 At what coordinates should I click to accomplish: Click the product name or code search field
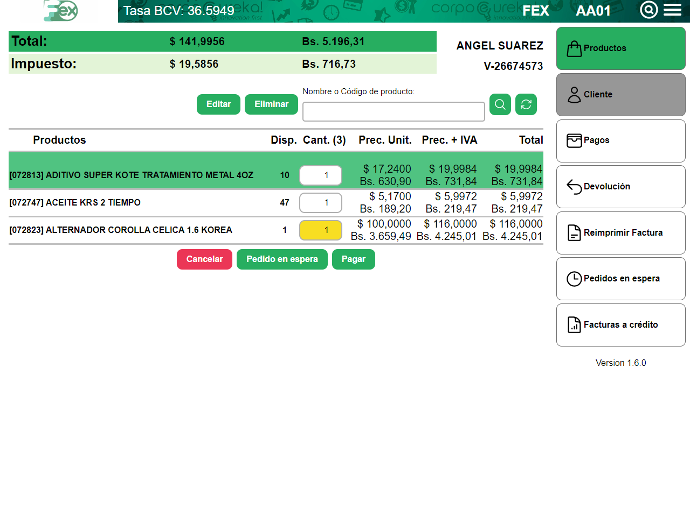tap(393, 111)
